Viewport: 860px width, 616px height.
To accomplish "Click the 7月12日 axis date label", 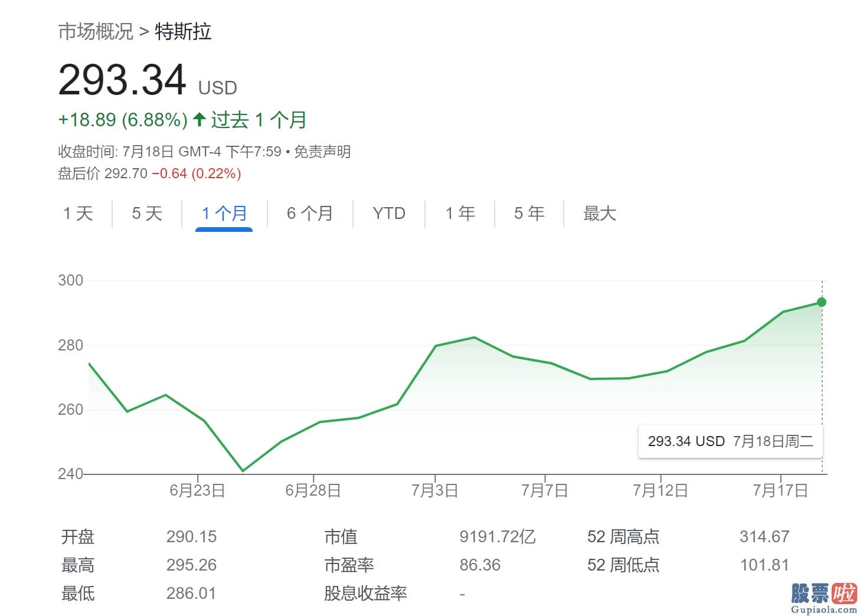I will pyautogui.click(x=660, y=490).
